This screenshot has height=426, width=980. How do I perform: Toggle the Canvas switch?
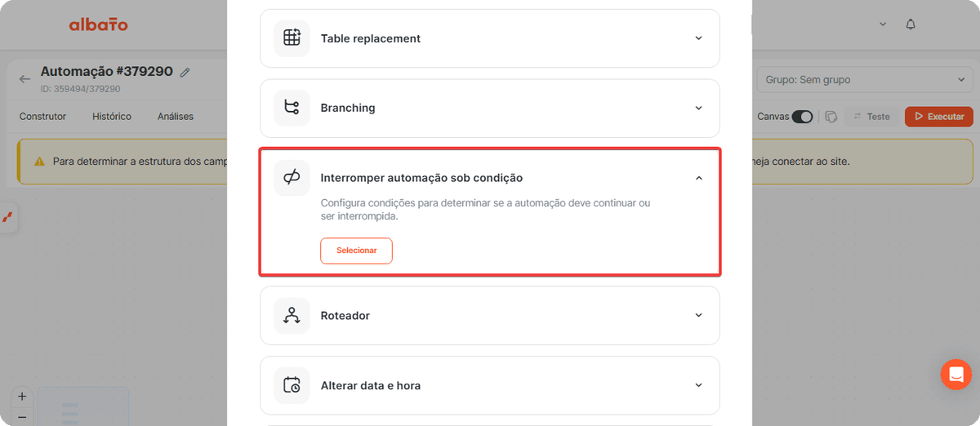[803, 117]
